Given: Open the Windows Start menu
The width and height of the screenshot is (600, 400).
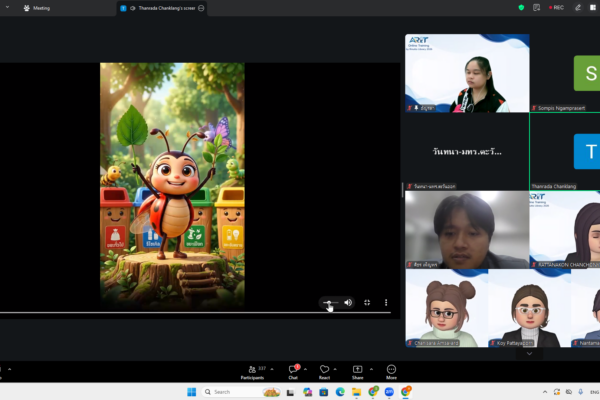Looking at the screenshot, I should [x=191, y=392].
